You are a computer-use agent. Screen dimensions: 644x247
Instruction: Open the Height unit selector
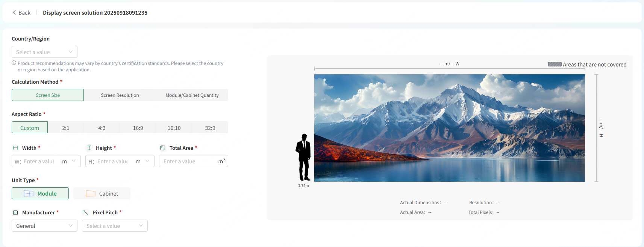click(x=143, y=161)
